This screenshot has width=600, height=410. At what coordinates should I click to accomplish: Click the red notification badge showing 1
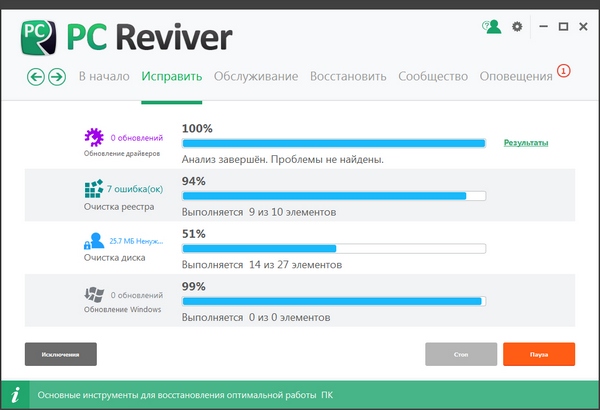(563, 71)
